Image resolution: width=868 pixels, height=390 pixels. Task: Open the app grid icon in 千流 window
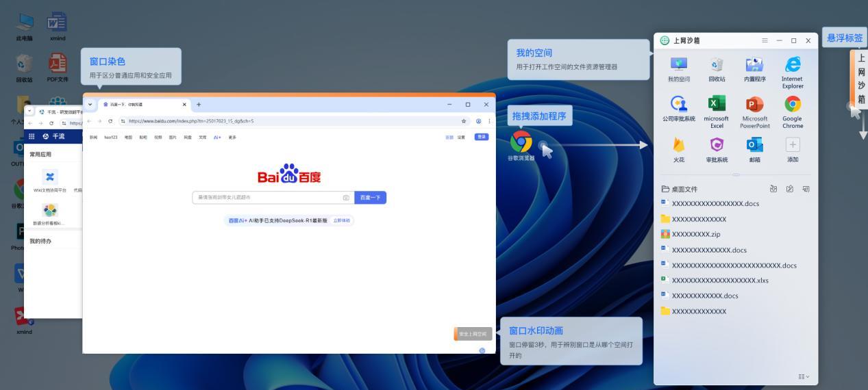click(32, 136)
